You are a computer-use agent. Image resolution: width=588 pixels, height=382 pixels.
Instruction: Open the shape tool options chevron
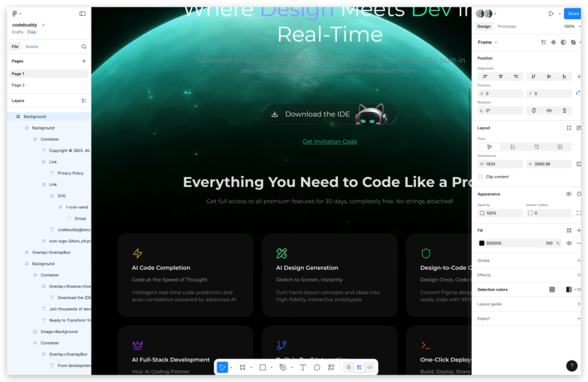tap(271, 368)
